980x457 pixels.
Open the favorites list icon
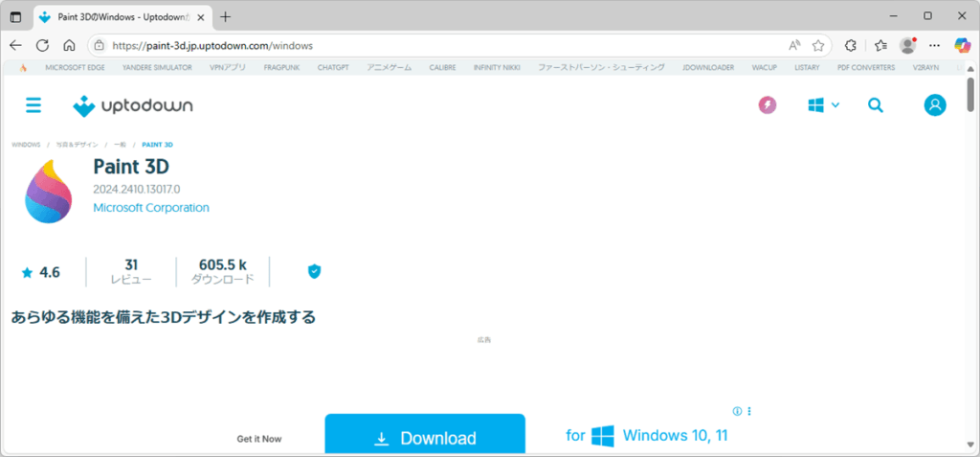(x=881, y=45)
